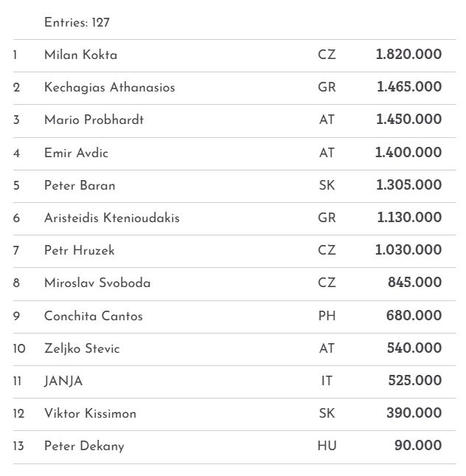The height and width of the screenshot is (476, 466).
Task: Click on Mario Probhardt's name
Action: click(x=94, y=120)
